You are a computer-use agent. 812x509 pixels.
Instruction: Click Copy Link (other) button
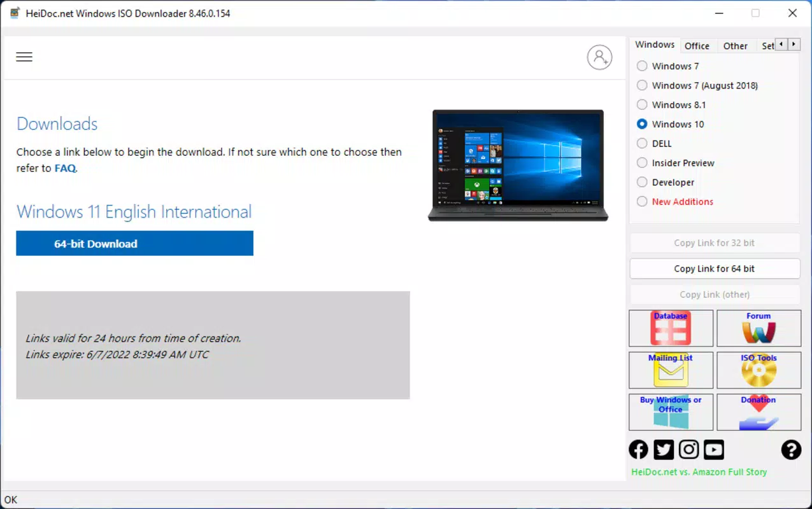715,295
